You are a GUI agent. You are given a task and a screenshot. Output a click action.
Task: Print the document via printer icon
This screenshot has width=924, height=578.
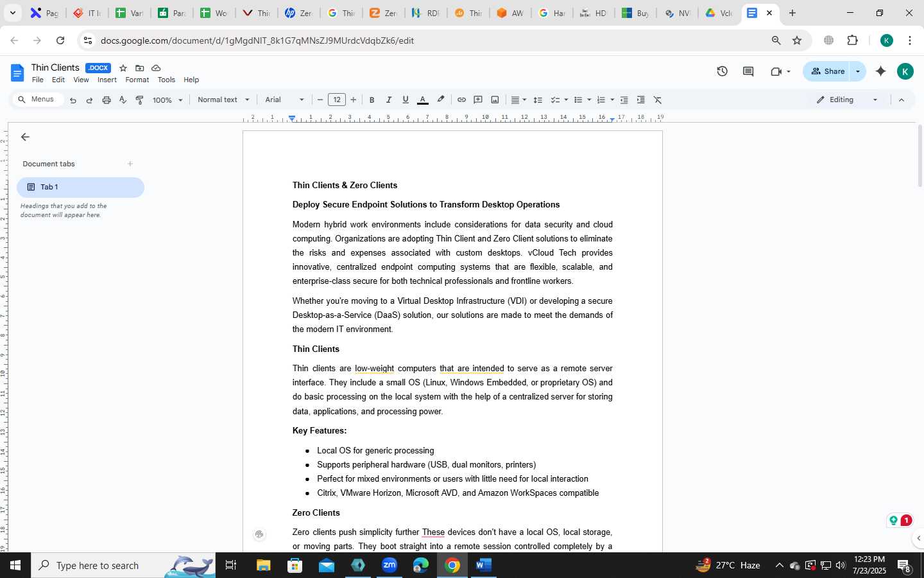107,100
